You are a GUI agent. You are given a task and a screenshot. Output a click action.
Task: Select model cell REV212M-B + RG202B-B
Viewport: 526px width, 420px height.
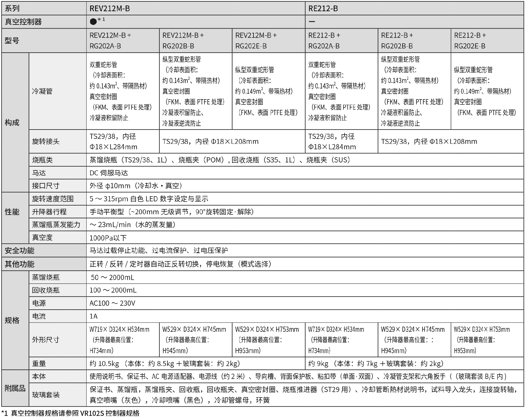tap(196, 41)
